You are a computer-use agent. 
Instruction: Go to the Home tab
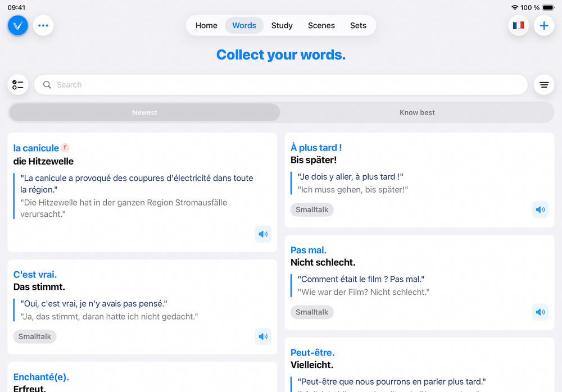pos(206,25)
